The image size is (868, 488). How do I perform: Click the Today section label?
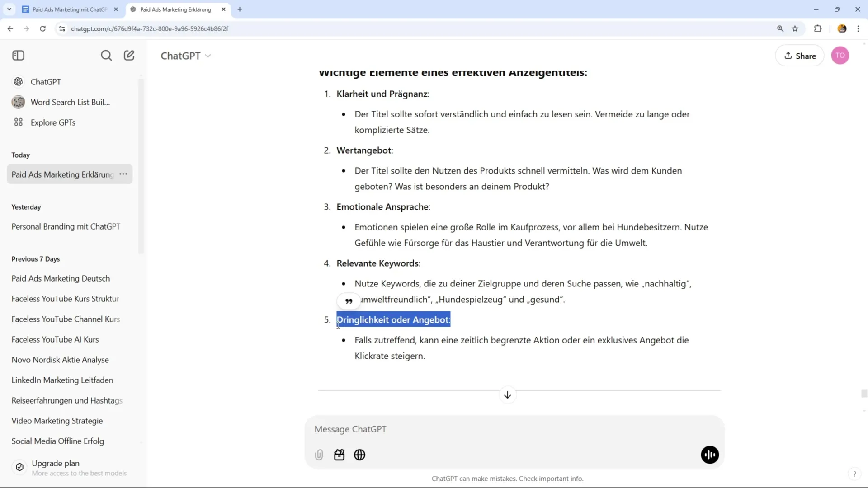21,155
